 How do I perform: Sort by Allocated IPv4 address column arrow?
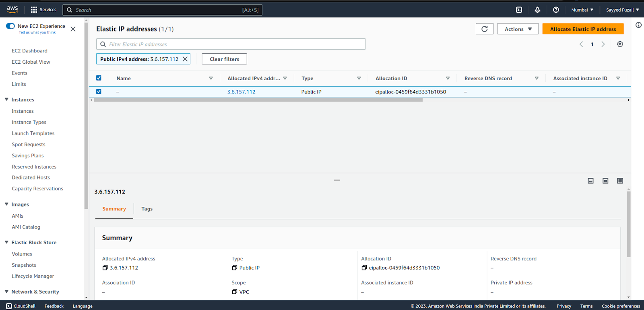pyautogui.click(x=285, y=78)
